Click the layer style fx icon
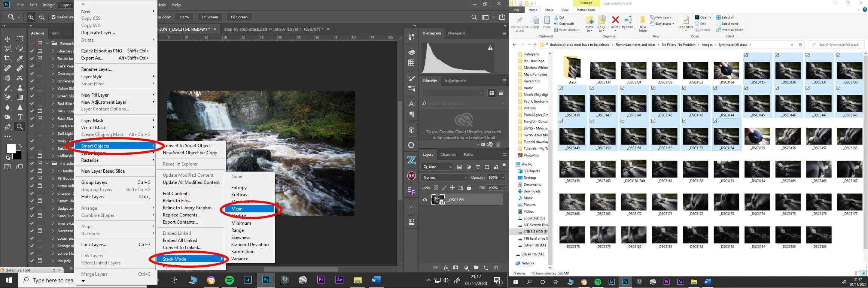The width and height of the screenshot is (868, 288). tap(446, 268)
